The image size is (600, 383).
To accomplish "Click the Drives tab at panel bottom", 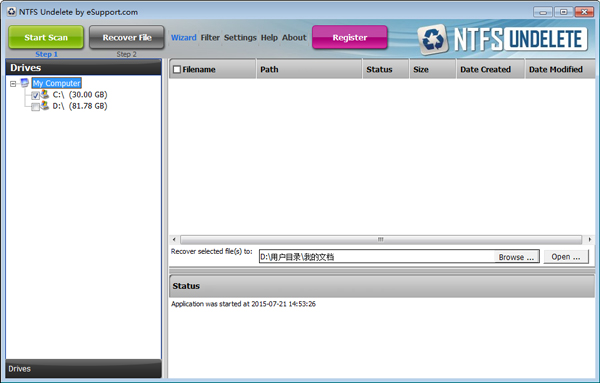I will pos(83,369).
